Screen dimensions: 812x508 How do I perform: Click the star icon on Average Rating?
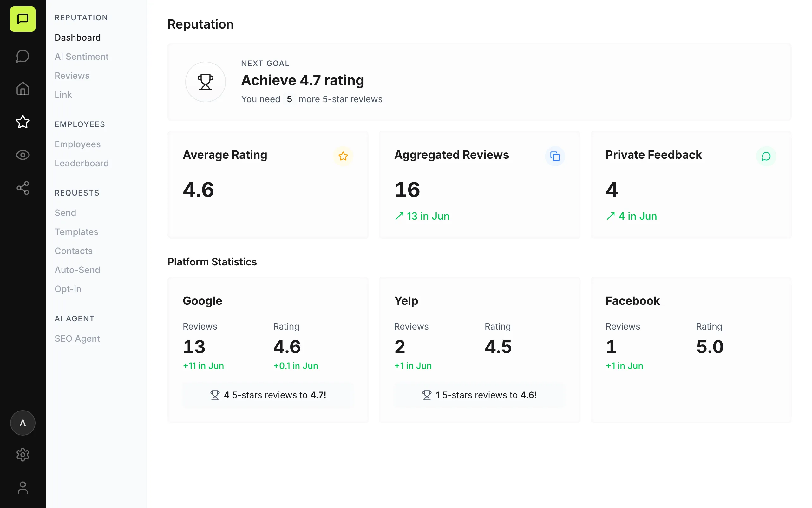click(x=343, y=156)
